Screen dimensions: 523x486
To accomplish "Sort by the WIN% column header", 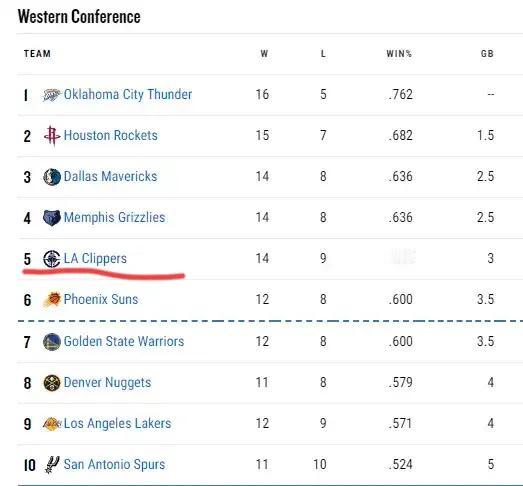I will (399, 54).
